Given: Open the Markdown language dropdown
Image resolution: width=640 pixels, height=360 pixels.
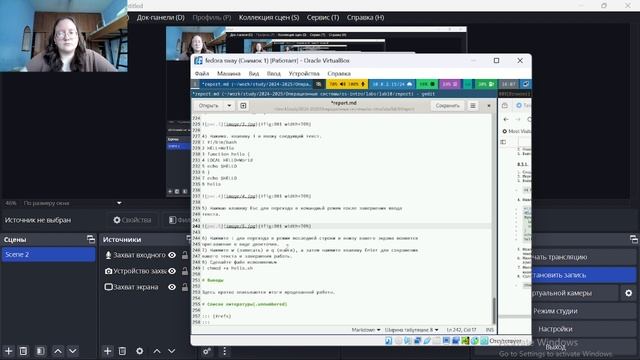Looking at the screenshot, I should tap(366, 330).
